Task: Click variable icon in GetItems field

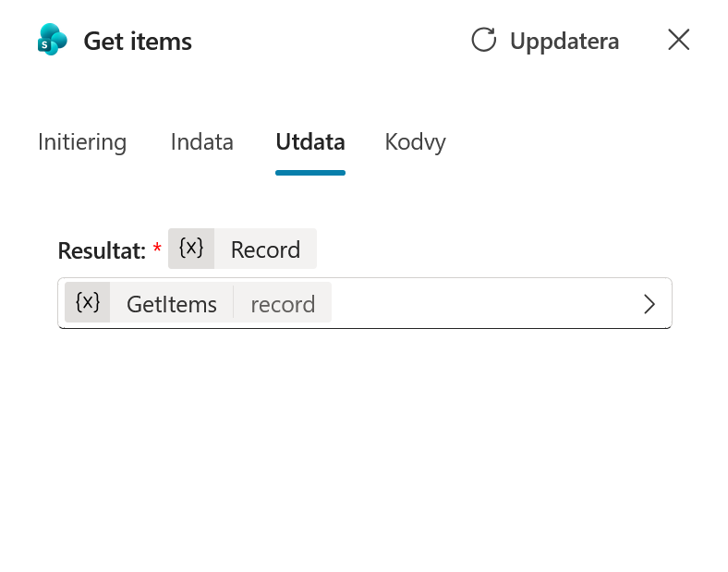Action: click(x=88, y=302)
